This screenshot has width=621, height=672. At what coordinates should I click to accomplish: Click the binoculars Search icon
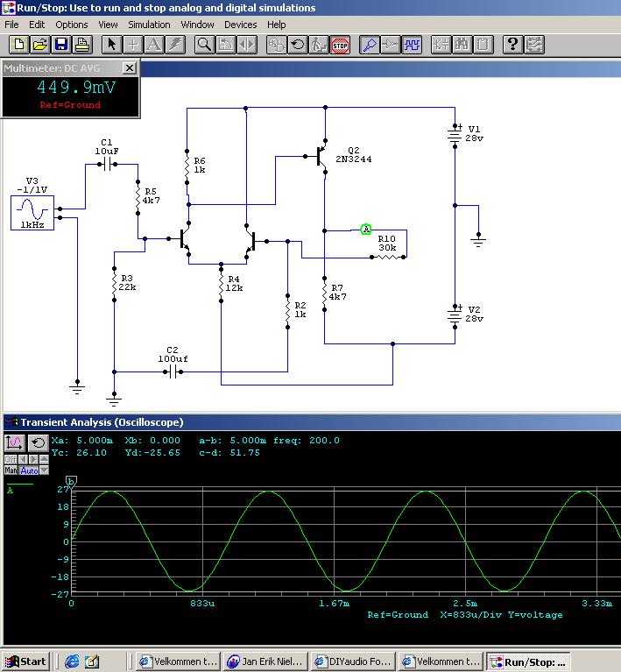coord(462,45)
